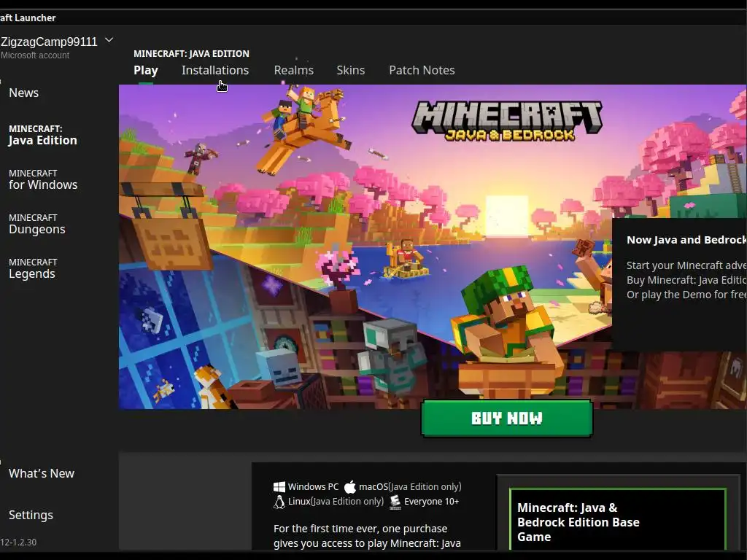Open launcher Settings

pos(31,515)
